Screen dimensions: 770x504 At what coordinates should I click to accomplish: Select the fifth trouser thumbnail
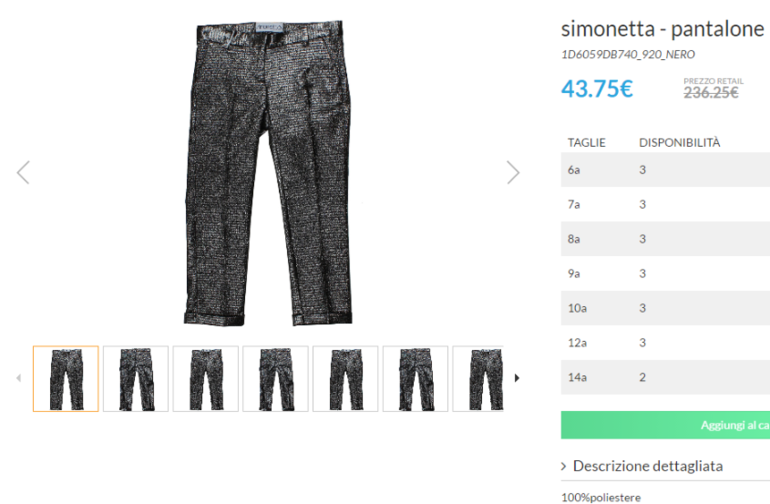coord(346,379)
